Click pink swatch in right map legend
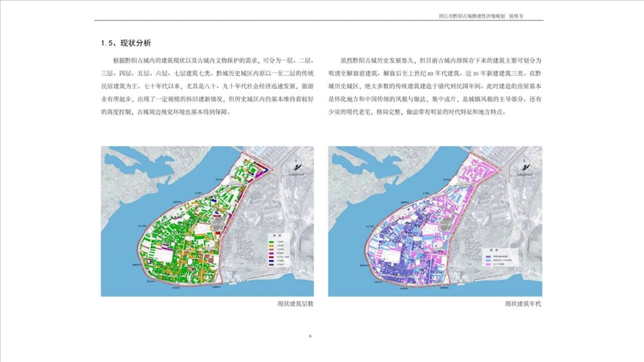This screenshot has width=644, height=362. [x=488, y=264]
